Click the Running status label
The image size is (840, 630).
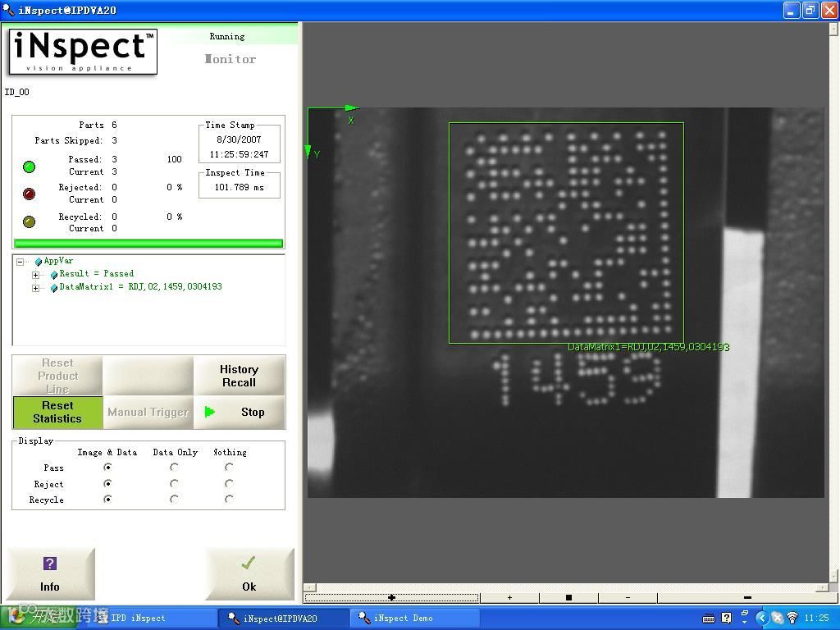(x=227, y=36)
